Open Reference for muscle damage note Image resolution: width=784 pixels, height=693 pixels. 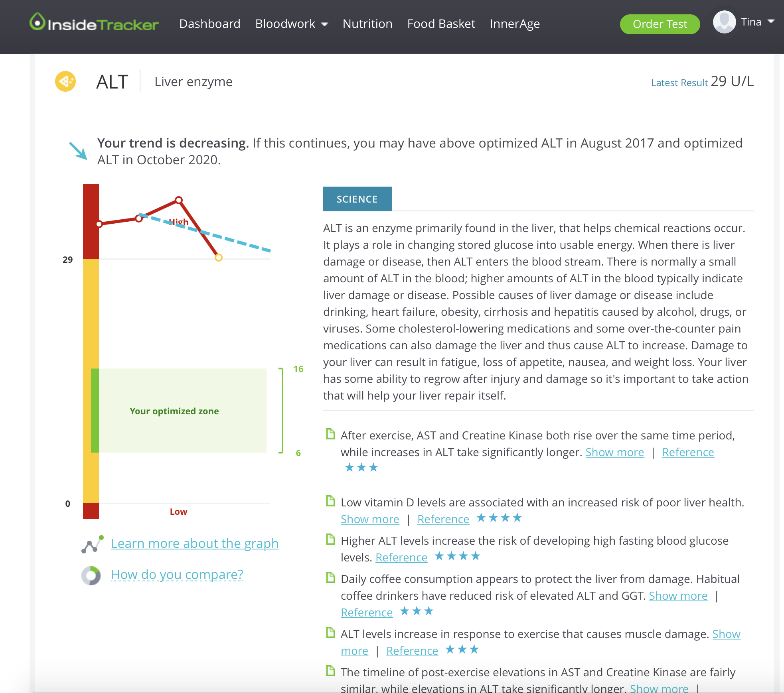coord(412,651)
